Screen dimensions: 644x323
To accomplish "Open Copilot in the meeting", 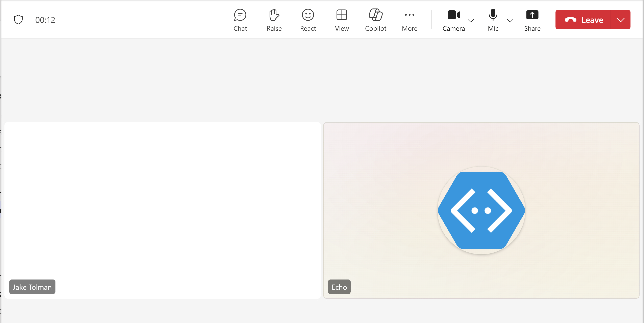I will [x=375, y=20].
